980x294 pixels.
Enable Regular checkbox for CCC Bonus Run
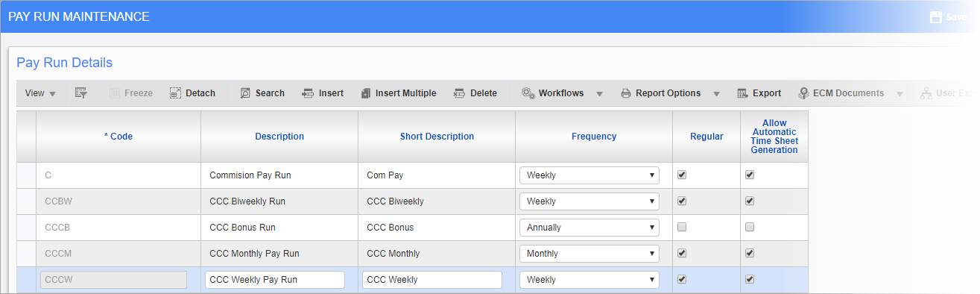click(x=682, y=228)
